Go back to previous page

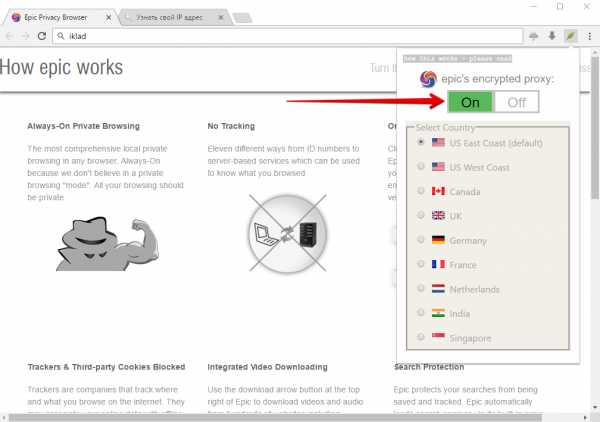pyautogui.click(x=9, y=36)
